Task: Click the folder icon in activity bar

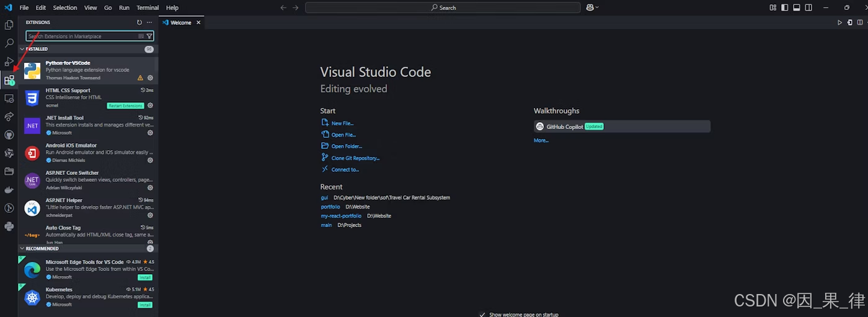Action: [9, 171]
